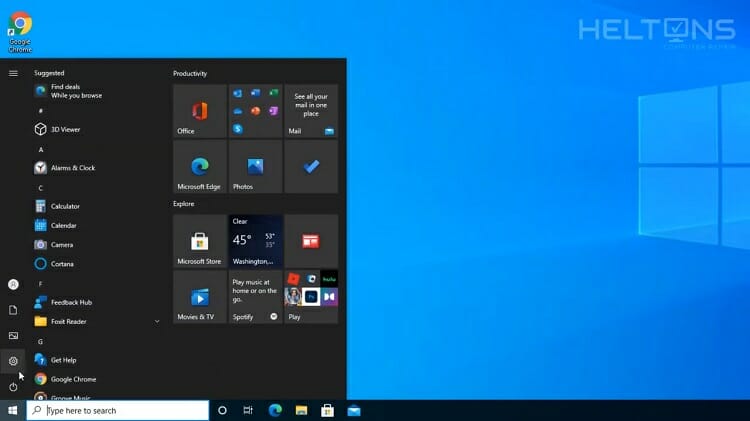Click the user account icon
The image size is (750, 421).
point(13,285)
